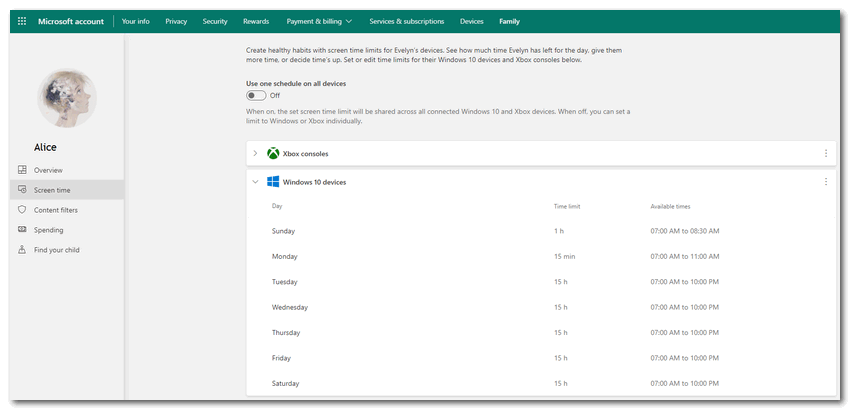Click Sunday's 07:00 AM to 08:30 AM
851x411 pixels.
[685, 231]
